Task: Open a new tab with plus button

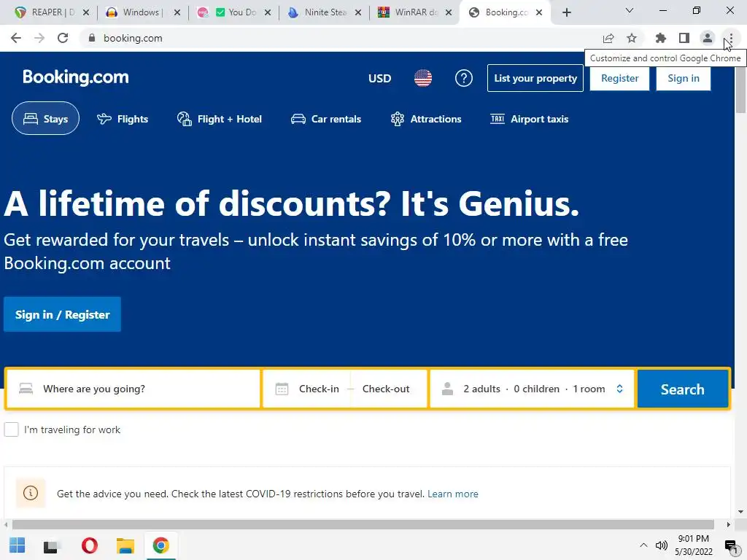Action: (x=566, y=12)
